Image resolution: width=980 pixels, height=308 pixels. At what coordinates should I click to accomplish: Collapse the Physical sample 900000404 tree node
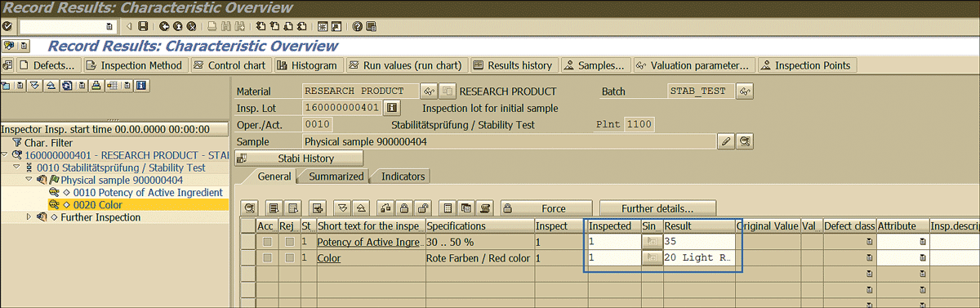[x=29, y=180]
